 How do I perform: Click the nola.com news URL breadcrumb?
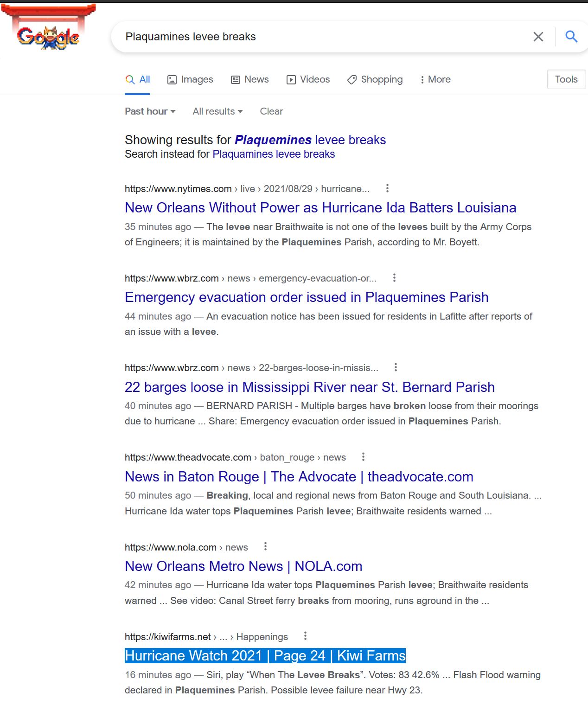(186, 547)
